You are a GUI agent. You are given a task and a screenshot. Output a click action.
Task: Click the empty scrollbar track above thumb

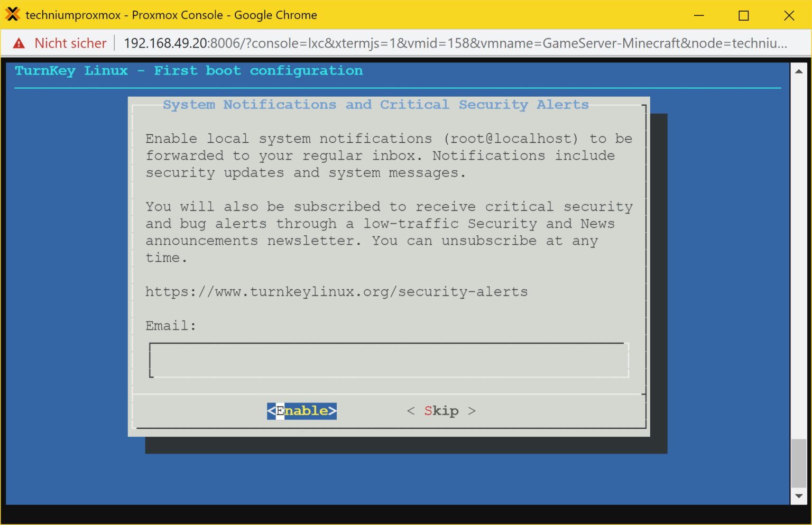coord(799,254)
